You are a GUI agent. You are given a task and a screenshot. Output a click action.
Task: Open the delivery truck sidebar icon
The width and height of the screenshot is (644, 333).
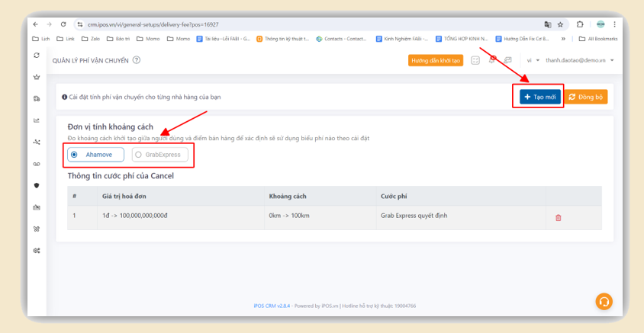click(x=37, y=98)
